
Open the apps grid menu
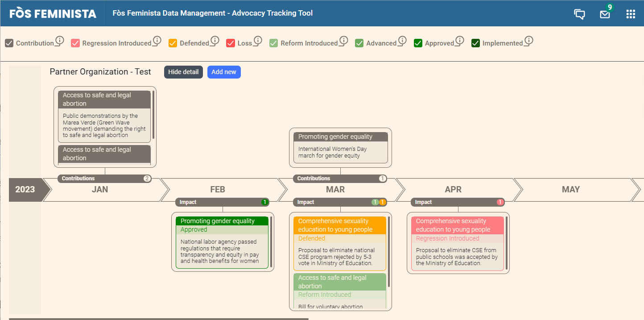click(x=631, y=14)
